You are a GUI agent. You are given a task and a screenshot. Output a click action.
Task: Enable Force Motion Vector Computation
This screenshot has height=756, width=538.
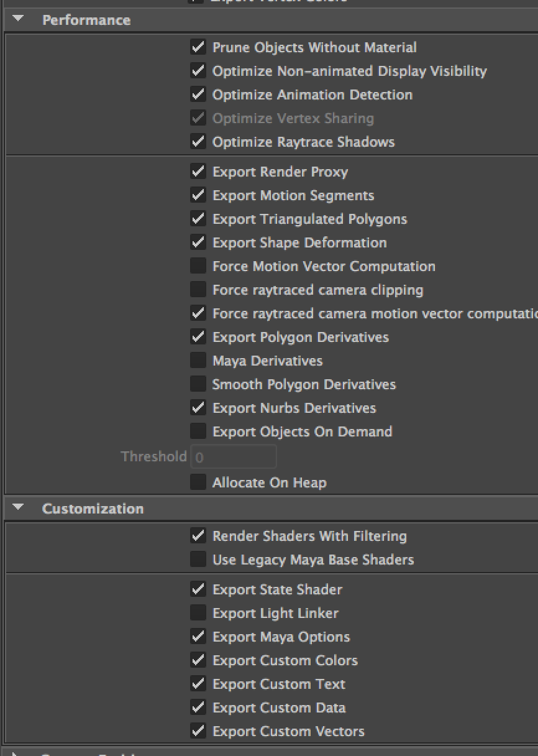click(x=198, y=266)
